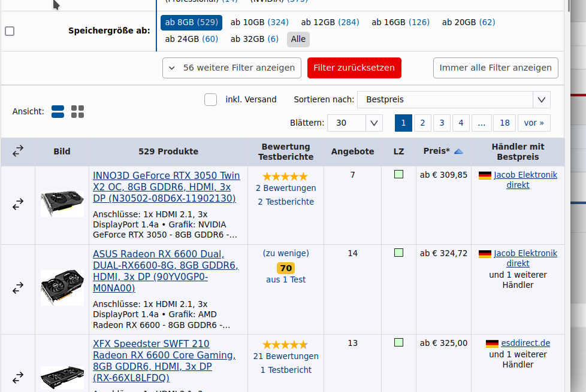Click price ab € 324,72
This screenshot has height=392, width=586.
(x=443, y=254)
